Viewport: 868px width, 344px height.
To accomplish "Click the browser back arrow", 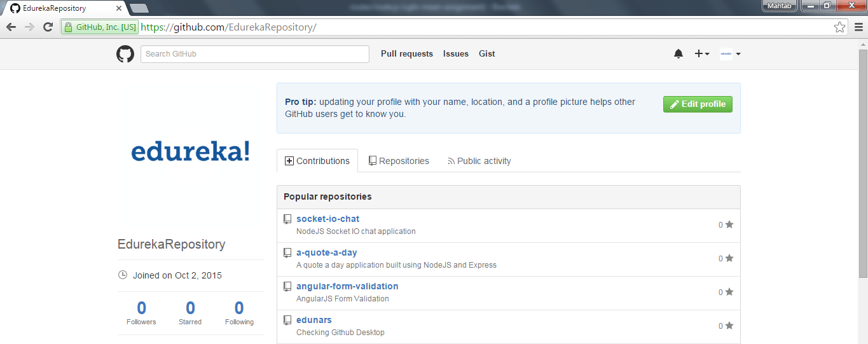I will click(x=11, y=27).
